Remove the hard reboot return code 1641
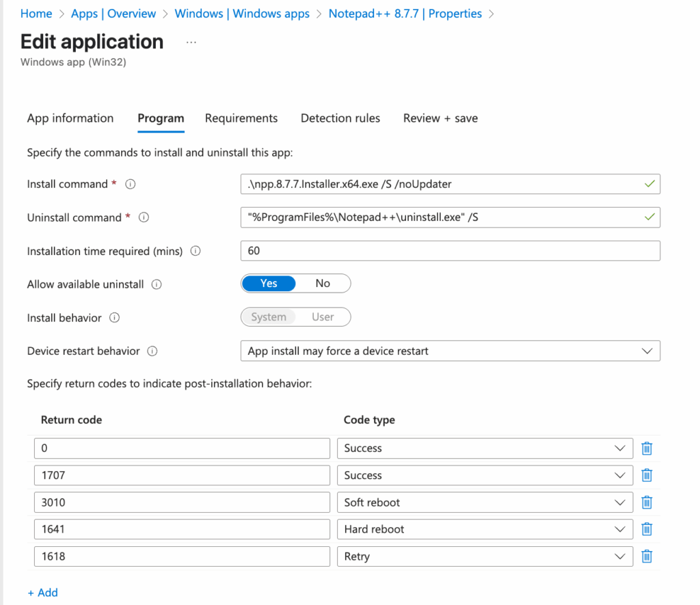700x605 pixels. pyautogui.click(x=647, y=529)
